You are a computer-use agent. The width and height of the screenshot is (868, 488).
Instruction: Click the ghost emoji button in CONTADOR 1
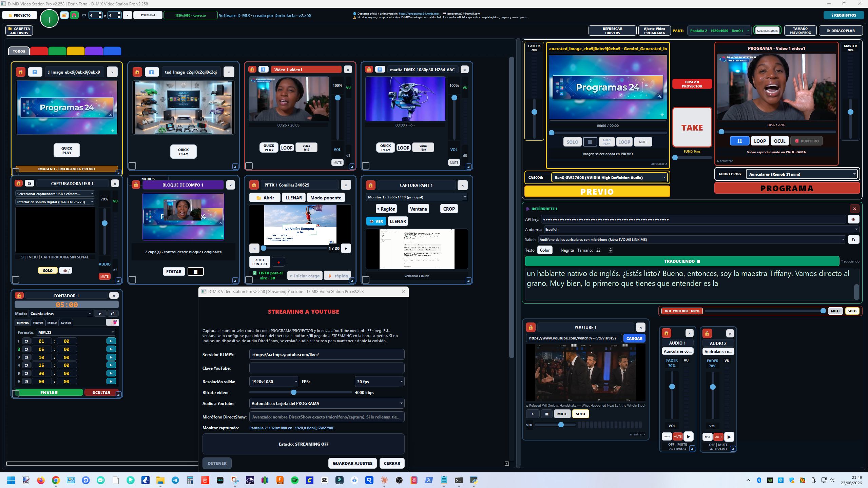coord(113,322)
